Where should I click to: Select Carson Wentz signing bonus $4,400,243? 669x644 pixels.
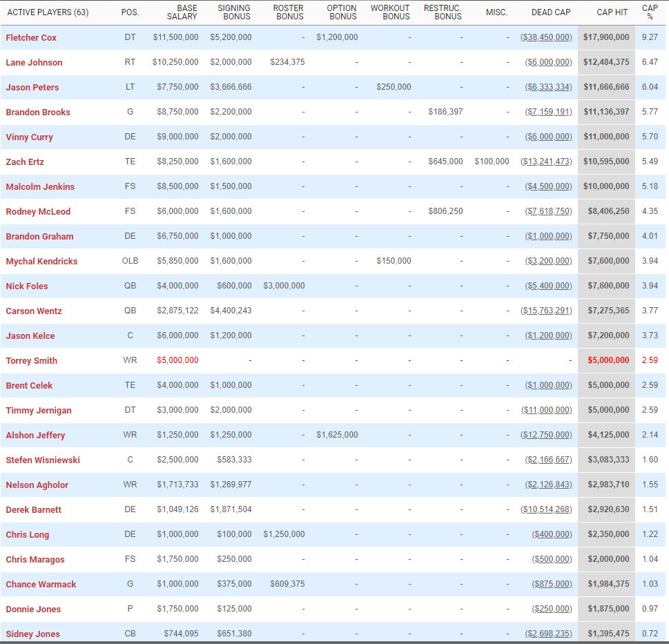point(231,311)
